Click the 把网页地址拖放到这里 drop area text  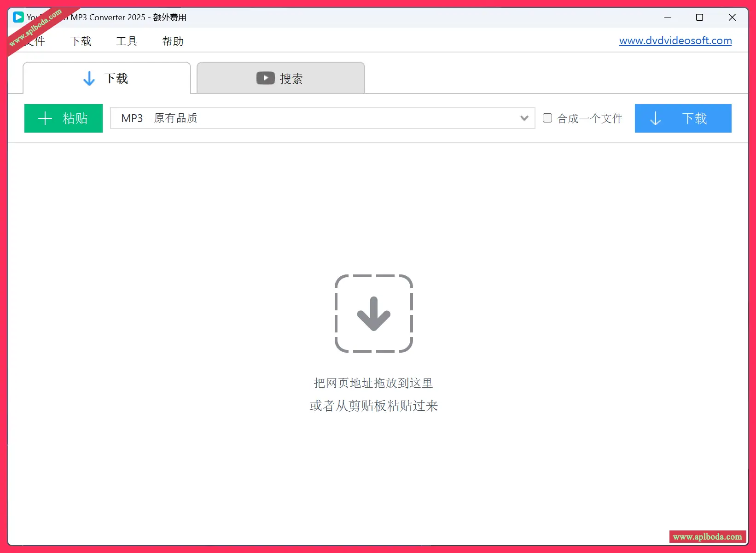(373, 383)
